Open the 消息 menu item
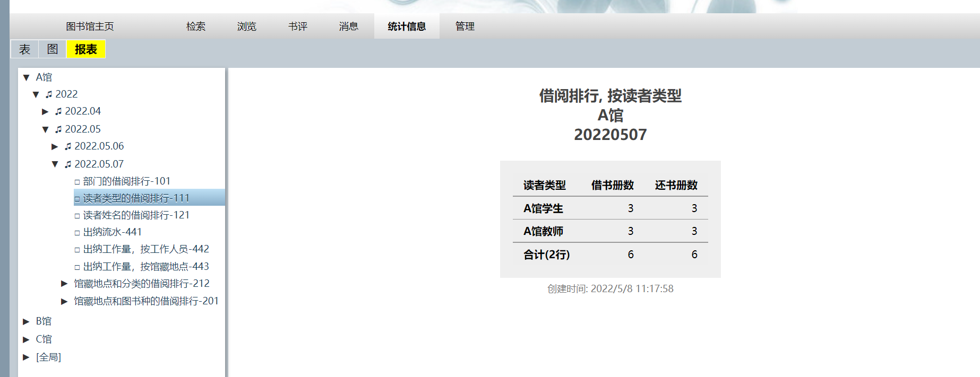Image resolution: width=980 pixels, height=377 pixels. (349, 27)
